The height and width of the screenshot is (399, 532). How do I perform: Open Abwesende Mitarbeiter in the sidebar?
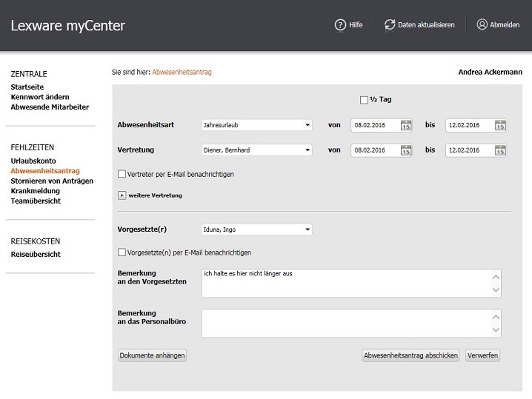(50, 107)
